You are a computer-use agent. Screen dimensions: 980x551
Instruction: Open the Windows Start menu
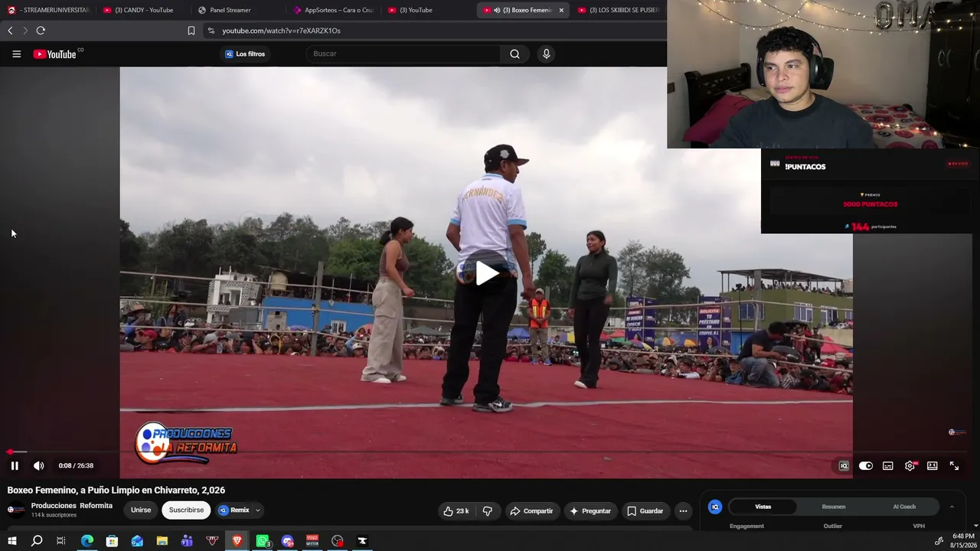pos(11,541)
